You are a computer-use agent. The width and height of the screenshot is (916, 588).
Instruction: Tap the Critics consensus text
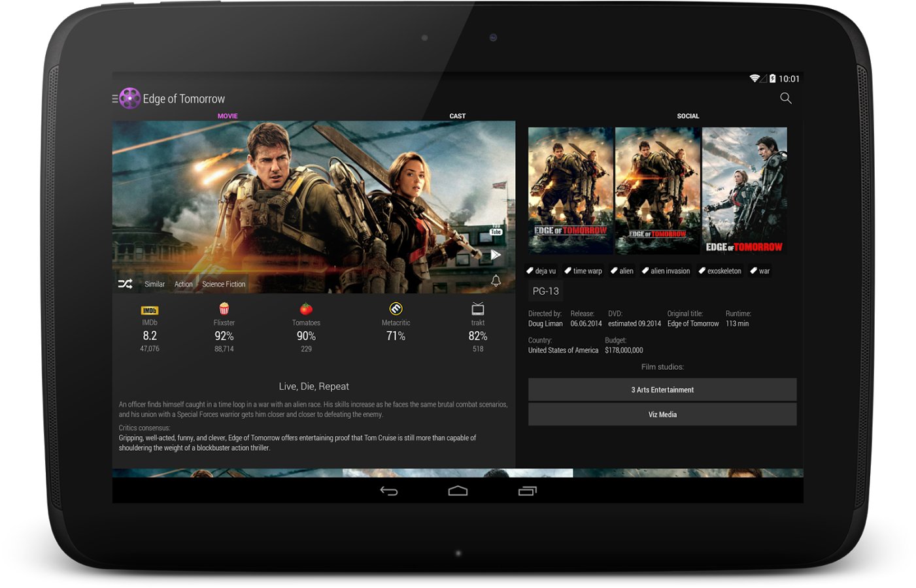click(297, 443)
